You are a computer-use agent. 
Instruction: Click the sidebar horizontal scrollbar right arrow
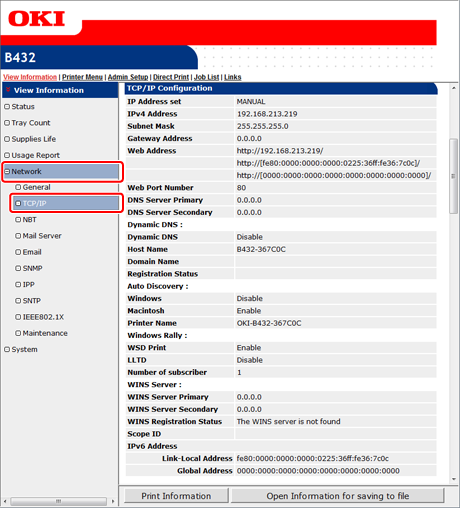tap(113, 501)
